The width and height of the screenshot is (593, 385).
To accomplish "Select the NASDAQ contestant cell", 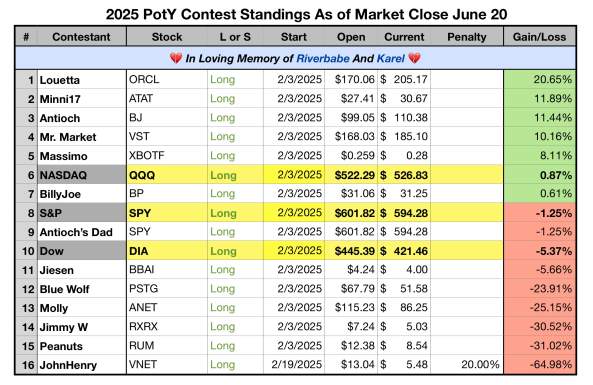I will click(82, 175).
